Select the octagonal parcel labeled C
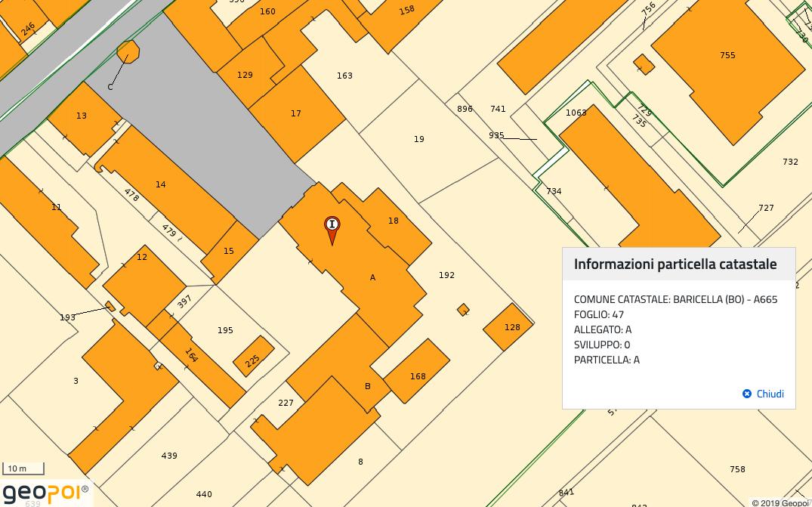This screenshot has width=812, height=507. point(128,52)
